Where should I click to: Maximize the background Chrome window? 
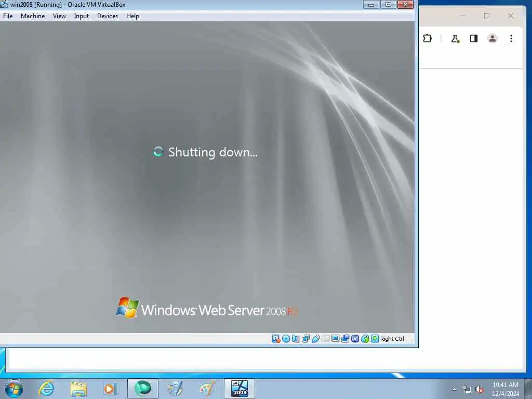[487, 16]
